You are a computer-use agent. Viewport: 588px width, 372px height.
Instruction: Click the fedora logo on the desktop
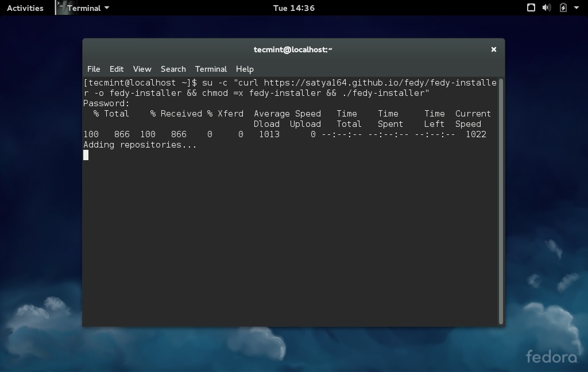click(551, 356)
